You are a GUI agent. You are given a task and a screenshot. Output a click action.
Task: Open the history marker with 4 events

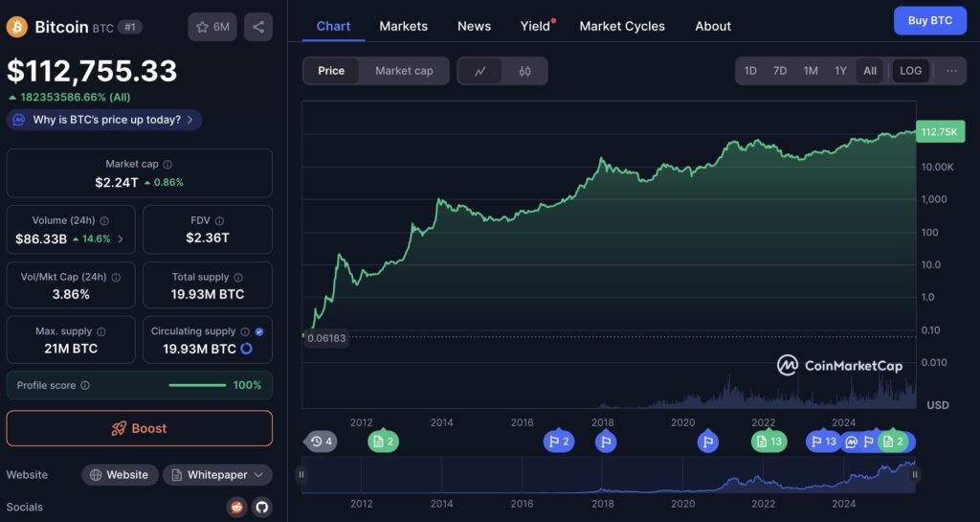click(322, 442)
